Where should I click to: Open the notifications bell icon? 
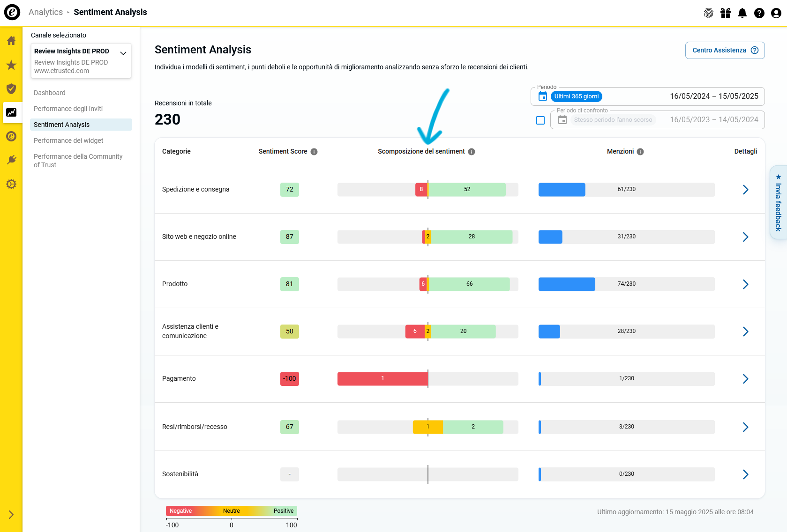pyautogui.click(x=742, y=13)
